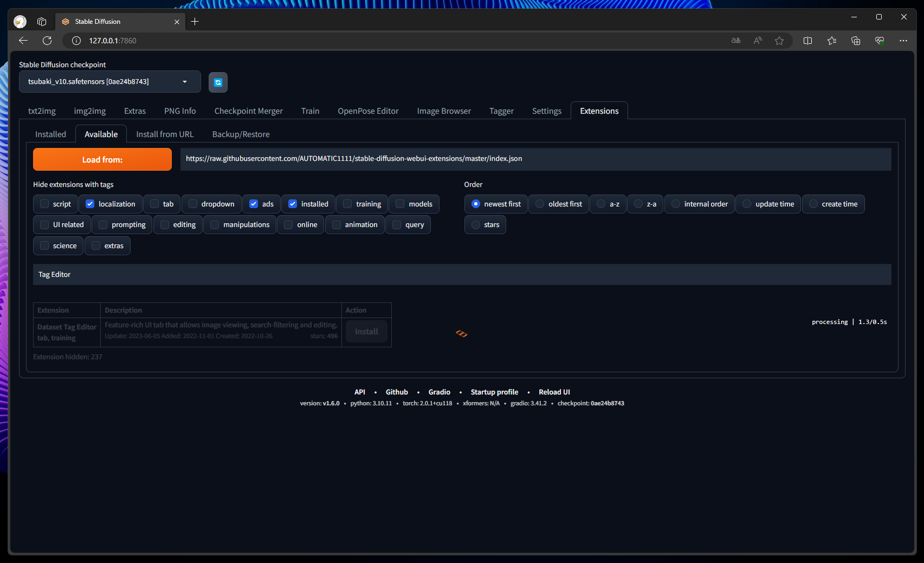Viewport: 924px width, 563px height.
Task: Reload the page with browser refresh icon
Action: [47, 41]
